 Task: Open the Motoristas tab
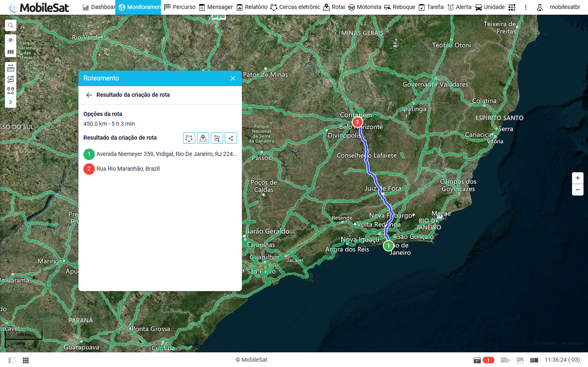coord(364,7)
